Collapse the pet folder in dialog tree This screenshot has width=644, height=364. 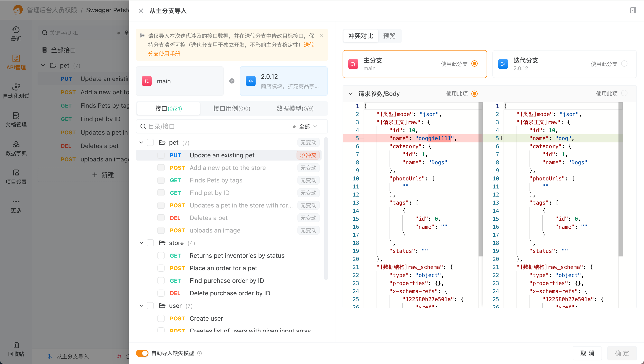(141, 142)
